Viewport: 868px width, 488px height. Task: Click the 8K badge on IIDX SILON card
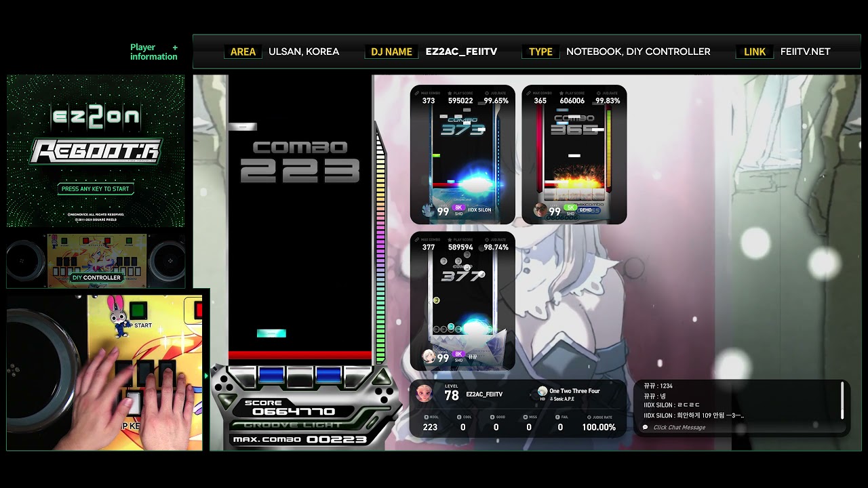pyautogui.click(x=458, y=208)
